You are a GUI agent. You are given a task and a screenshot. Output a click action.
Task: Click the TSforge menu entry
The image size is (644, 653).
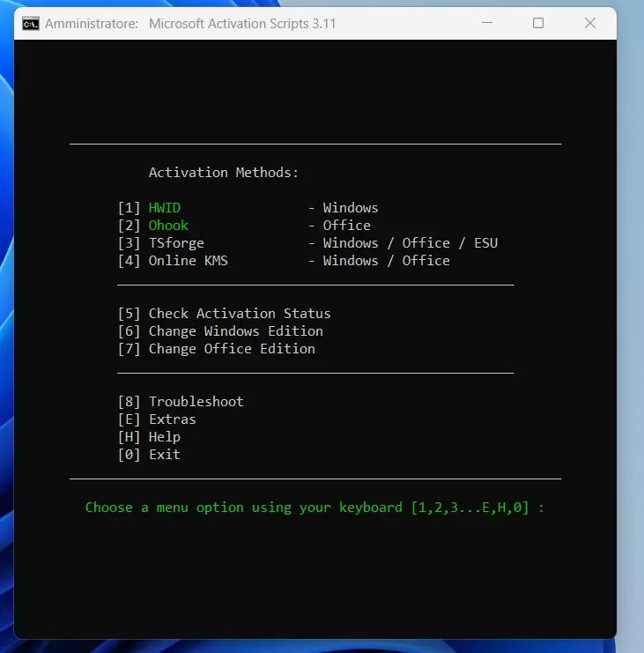tap(176, 243)
